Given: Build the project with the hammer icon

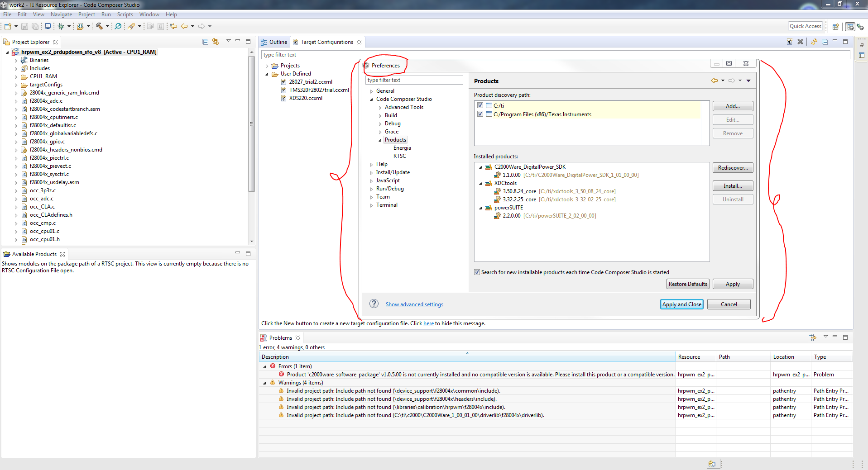Looking at the screenshot, I should (99, 26).
